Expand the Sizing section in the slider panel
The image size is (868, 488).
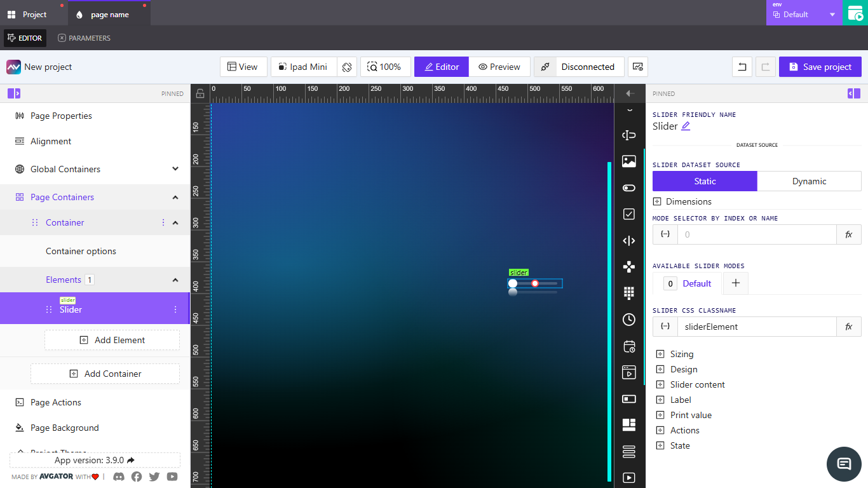[x=675, y=353]
